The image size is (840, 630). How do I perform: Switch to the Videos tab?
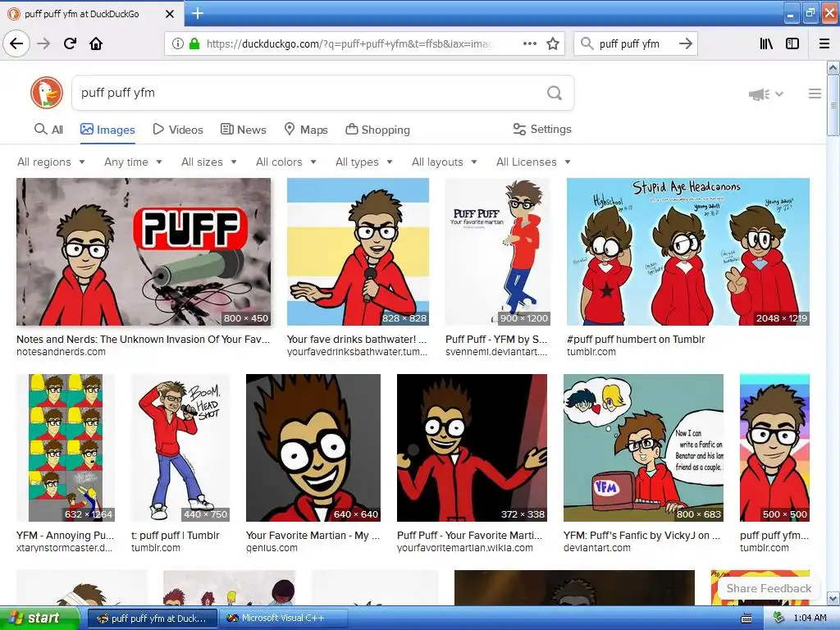[178, 130]
